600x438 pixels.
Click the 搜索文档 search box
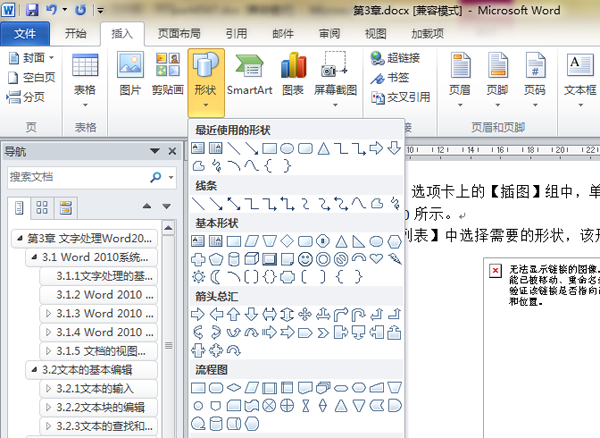point(77,177)
